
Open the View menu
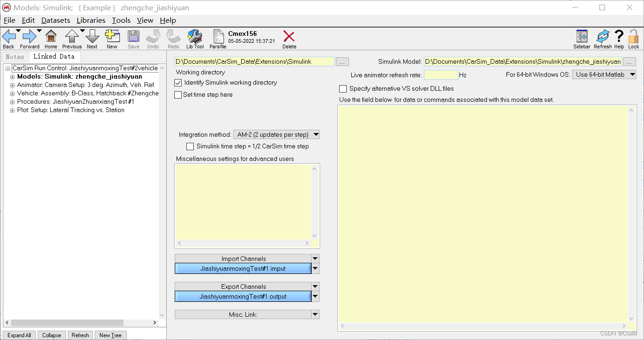click(145, 20)
